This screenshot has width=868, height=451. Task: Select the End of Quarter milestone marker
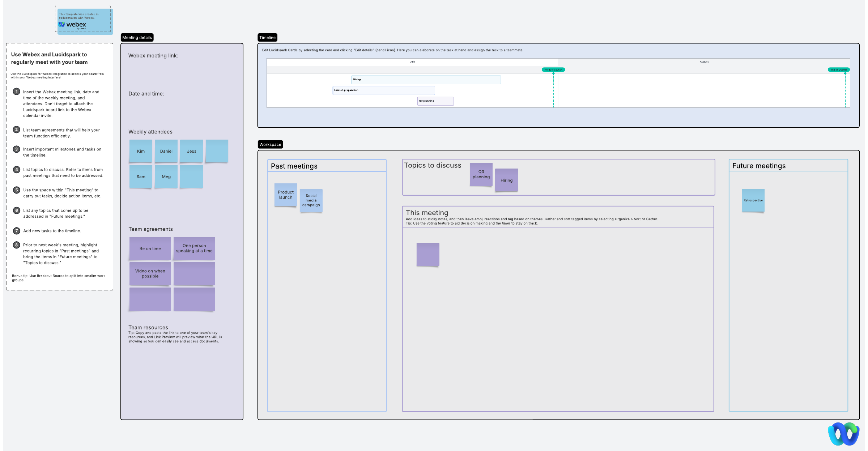[x=838, y=70]
